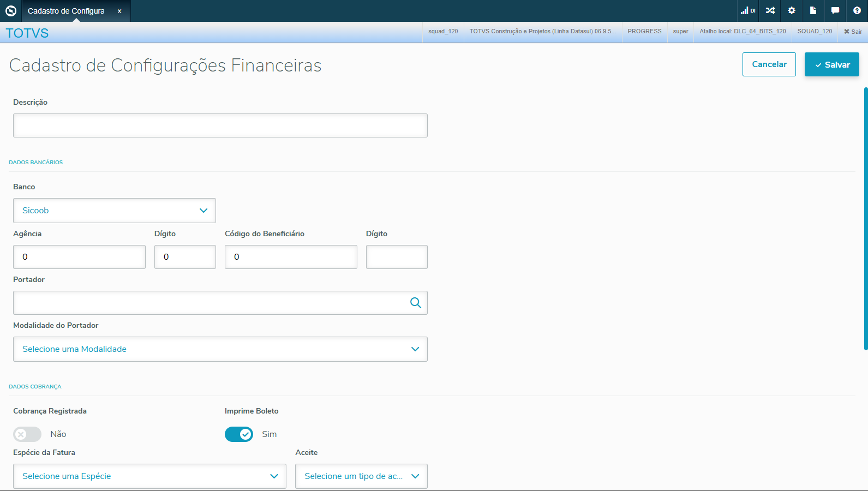
Task: Click TOTVS Construção e Projetos status entry
Action: pyautogui.click(x=543, y=32)
